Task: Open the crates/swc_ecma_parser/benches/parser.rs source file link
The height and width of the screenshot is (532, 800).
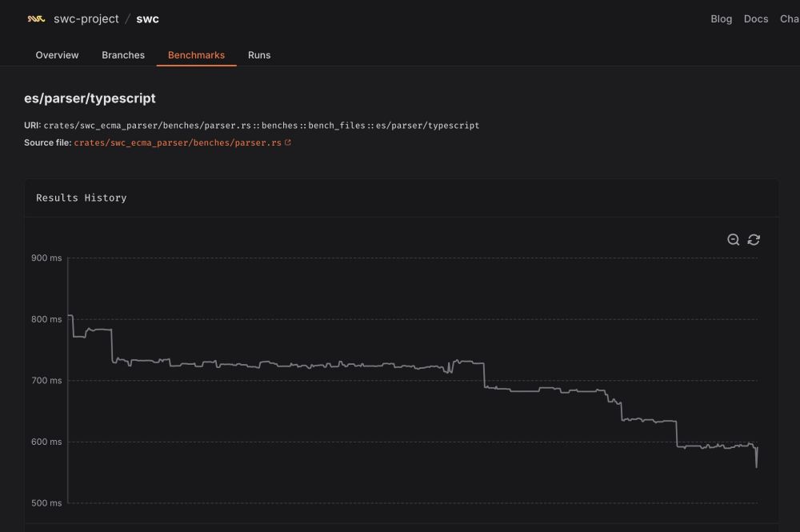Action: pyautogui.click(x=178, y=143)
